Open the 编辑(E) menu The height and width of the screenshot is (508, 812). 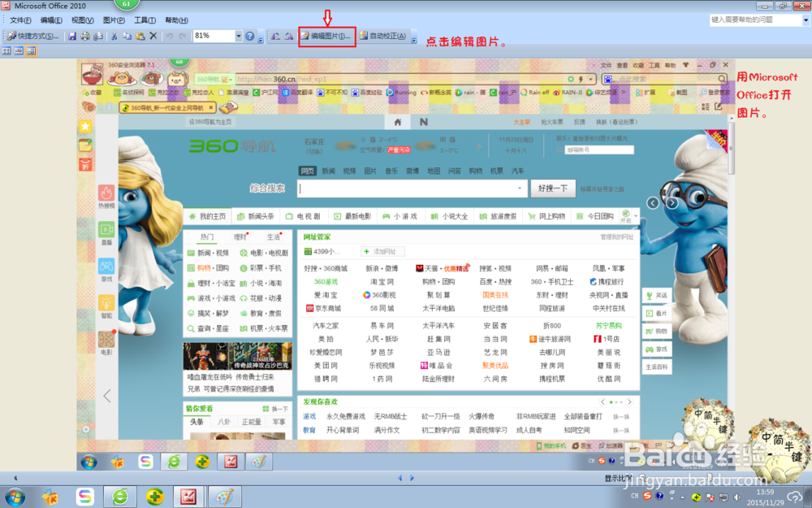(x=51, y=20)
